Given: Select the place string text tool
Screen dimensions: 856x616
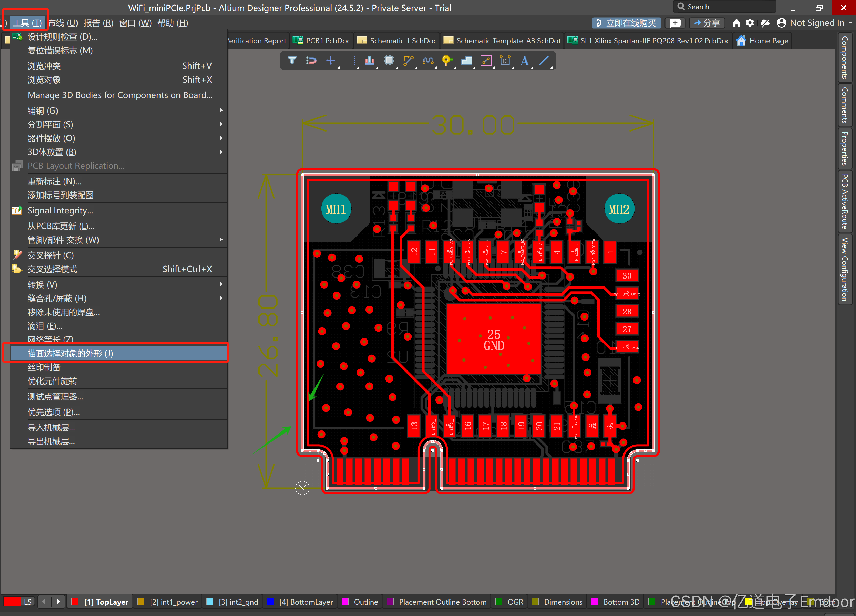Looking at the screenshot, I should 525,61.
